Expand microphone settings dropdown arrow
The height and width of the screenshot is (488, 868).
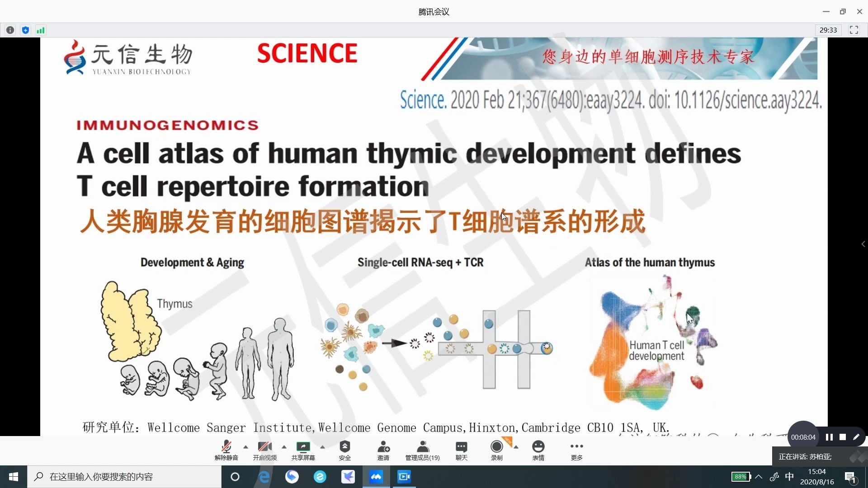(245, 447)
